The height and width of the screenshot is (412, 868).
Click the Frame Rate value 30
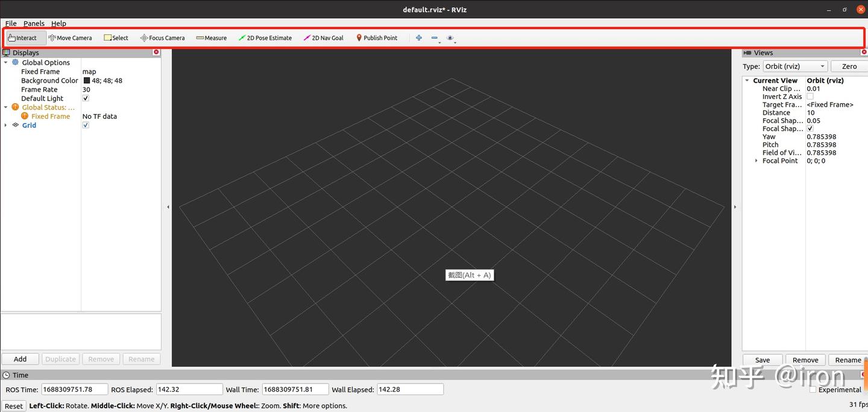coord(86,89)
